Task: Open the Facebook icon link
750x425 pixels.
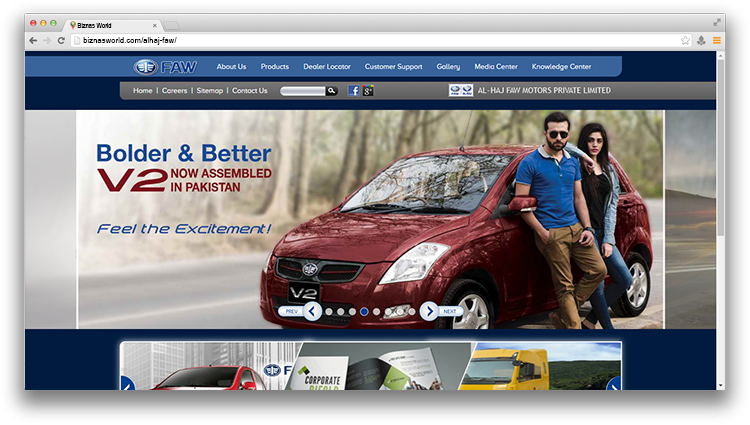Action: [353, 91]
